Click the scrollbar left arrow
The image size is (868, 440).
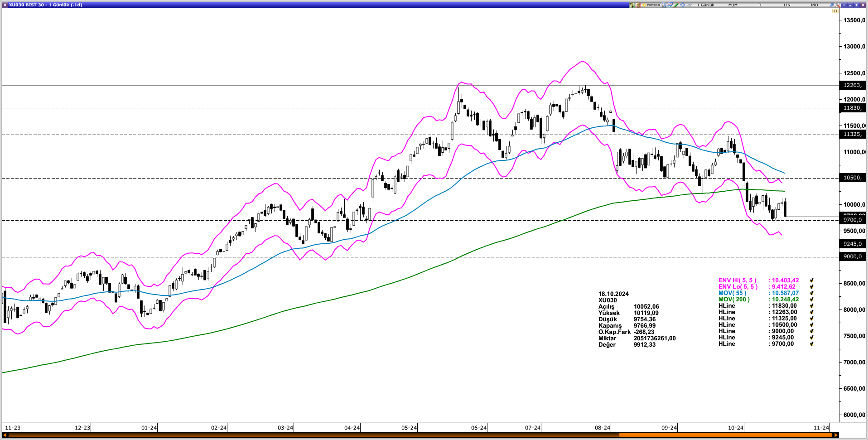[5, 435]
